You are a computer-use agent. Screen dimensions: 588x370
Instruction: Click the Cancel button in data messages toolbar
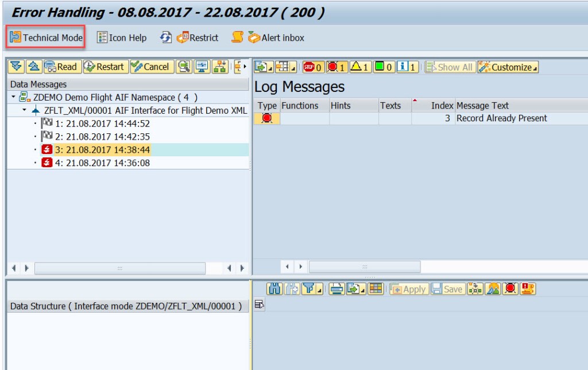point(152,67)
